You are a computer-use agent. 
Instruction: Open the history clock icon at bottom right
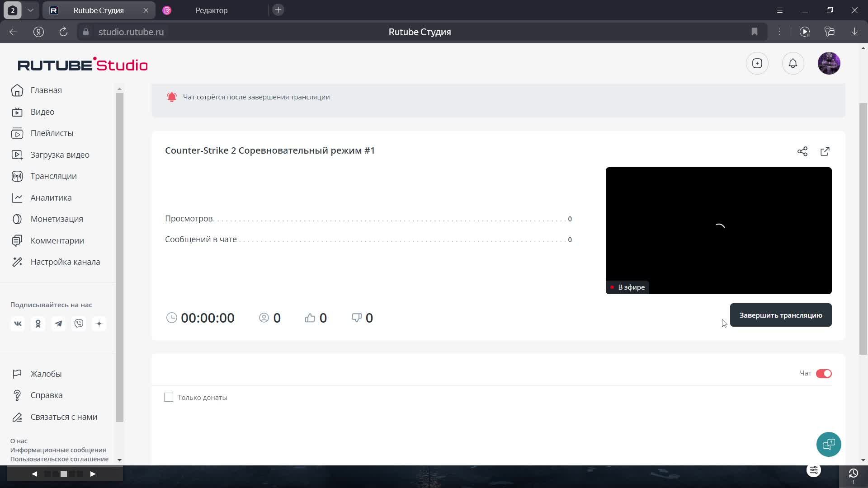pyautogui.click(x=853, y=473)
